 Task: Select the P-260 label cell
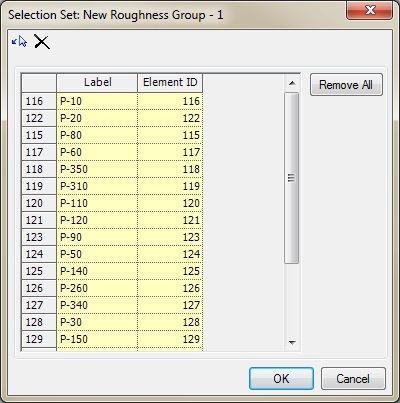[97, 288]
